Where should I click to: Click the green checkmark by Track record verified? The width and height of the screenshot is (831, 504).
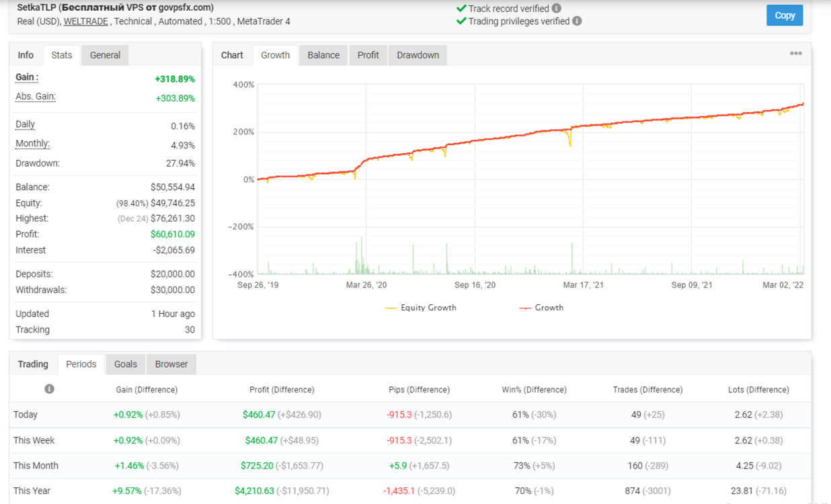[x=461, y=9]
